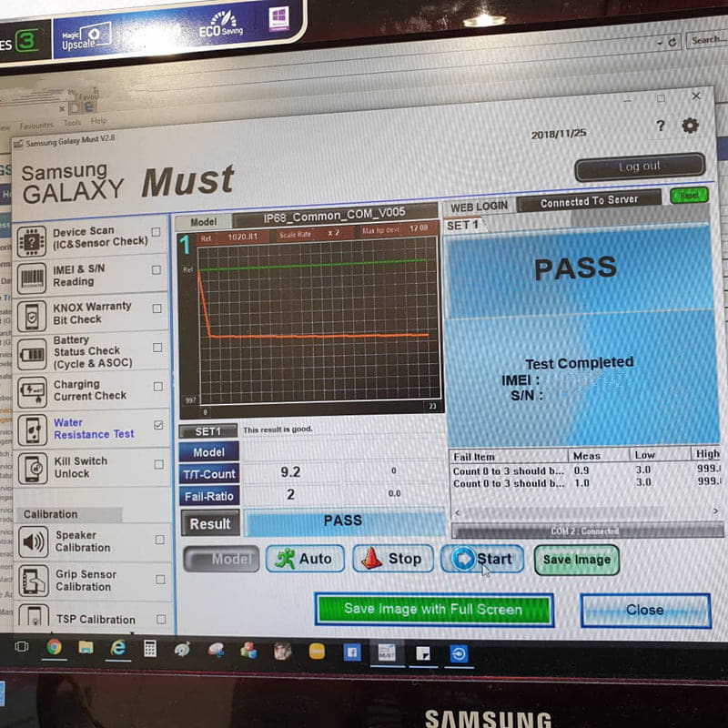Click the Auto button
Image resolution: width=728 pixels, height=728 pixels.
(305, 559)
